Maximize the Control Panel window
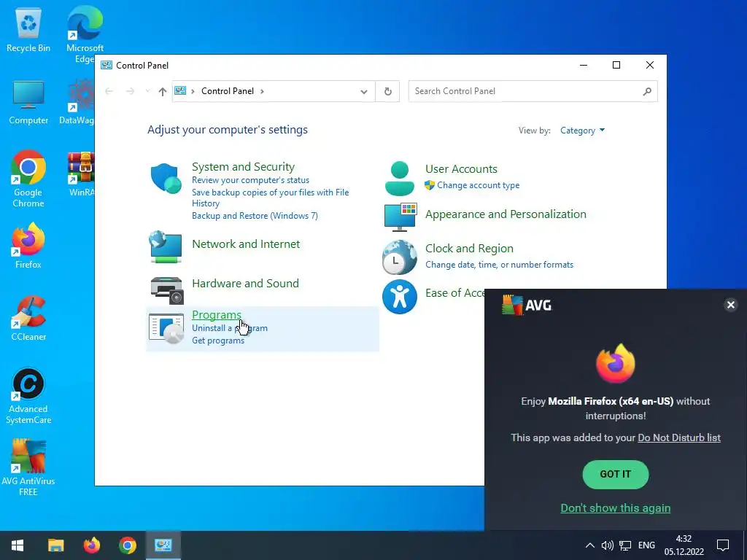The height and width of the screenshot is (560, 747). pyautogui.click(x=616, y=65)
